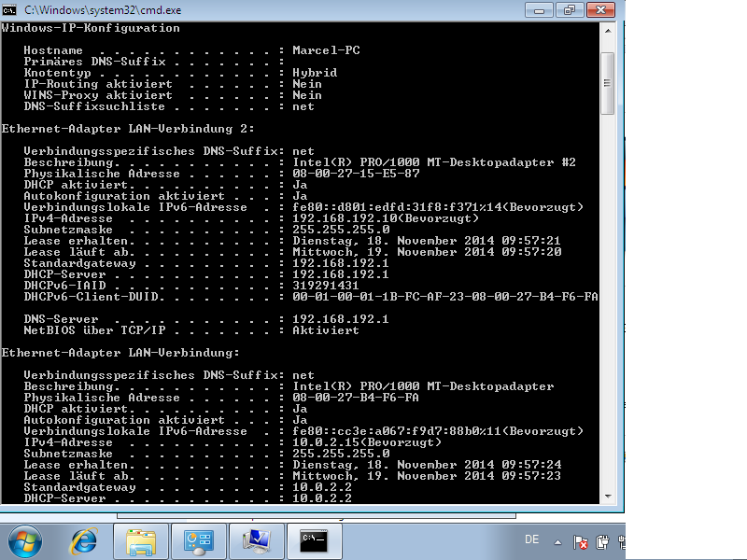747x560 pixels.
Task: Open the monitor with checkmark taskbar icon
Action: [x=257, y=541]
